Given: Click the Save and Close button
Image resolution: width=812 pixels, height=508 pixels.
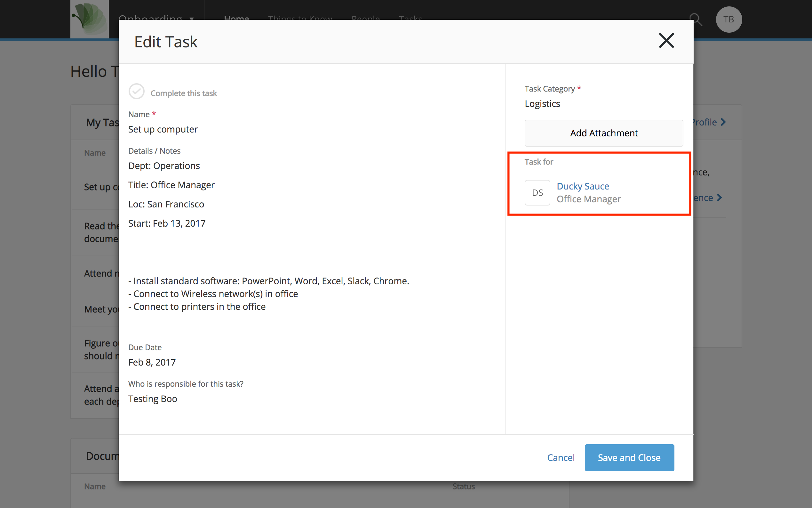Looking at the screenshot, I should [629, 458].
